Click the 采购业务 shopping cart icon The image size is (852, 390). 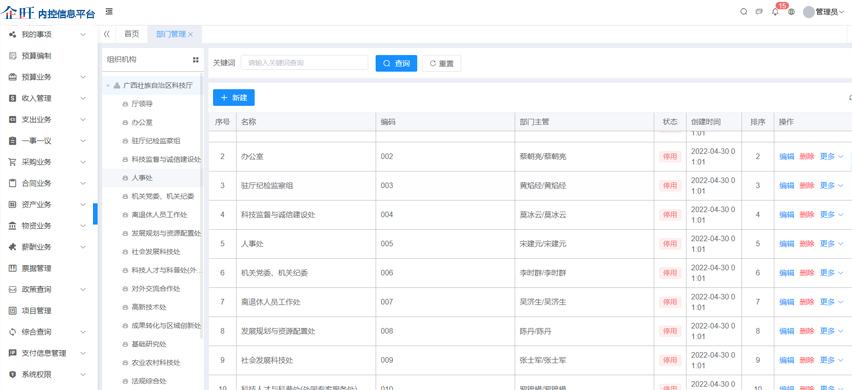point(12,162)
